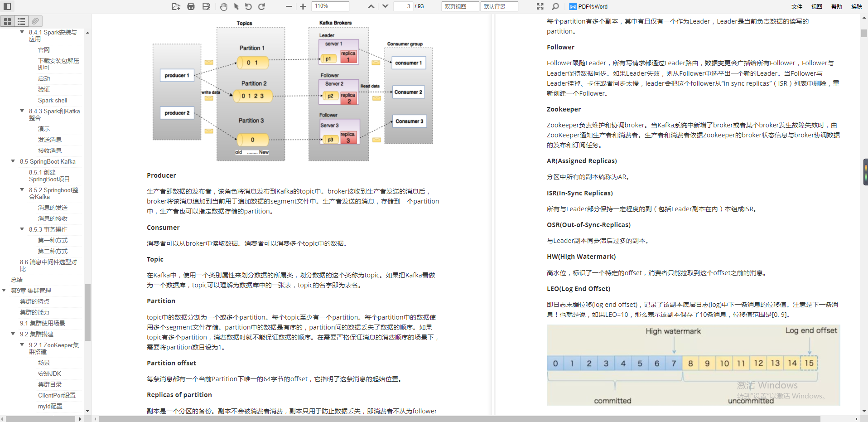Jump to 总结 bookmark
Viewport: 868px width, 422px height.
click(17, 280)
